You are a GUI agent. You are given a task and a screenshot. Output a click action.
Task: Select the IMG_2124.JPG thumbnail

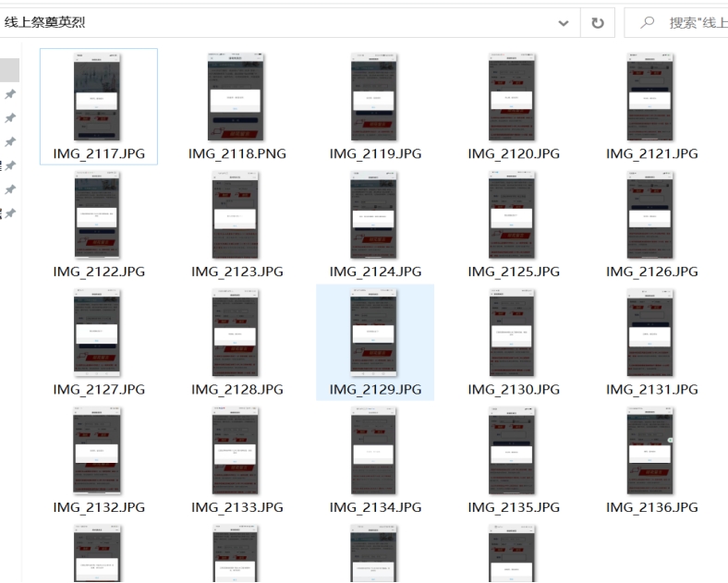[x=375, y=215]
